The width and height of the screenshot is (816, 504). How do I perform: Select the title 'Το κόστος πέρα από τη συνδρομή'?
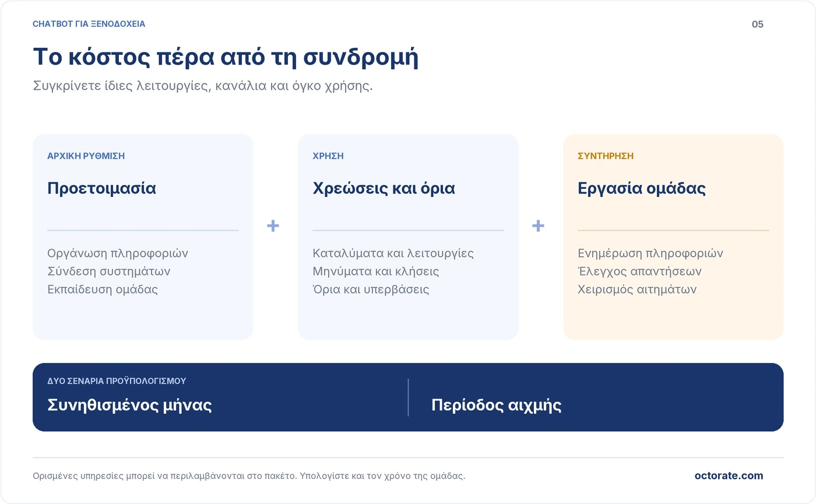click(226, 58)
